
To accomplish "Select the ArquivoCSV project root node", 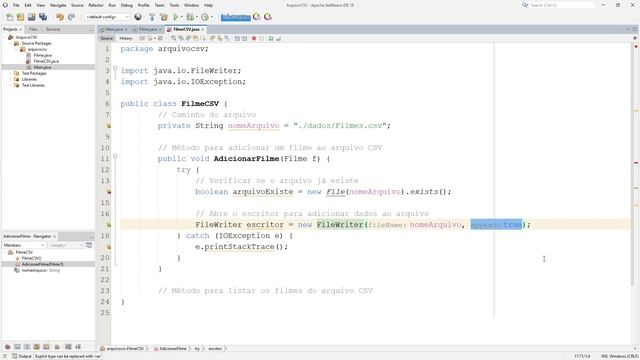I will tap(26, 37).
